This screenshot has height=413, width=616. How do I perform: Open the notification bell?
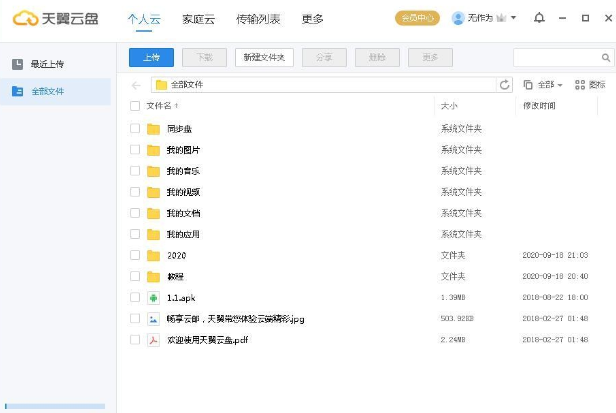pos(539,18)
